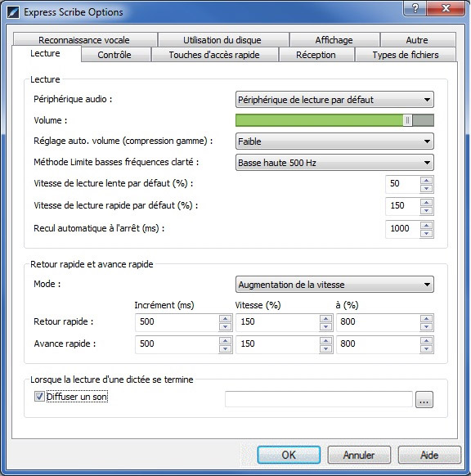Decrease Retour rapide Incrément value

(225, 326)
